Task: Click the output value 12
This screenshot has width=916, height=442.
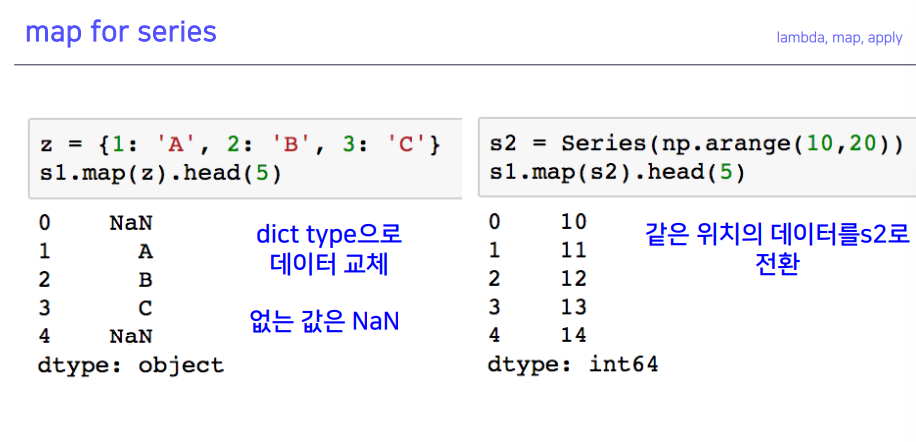Action: click(x=573, y=279)
